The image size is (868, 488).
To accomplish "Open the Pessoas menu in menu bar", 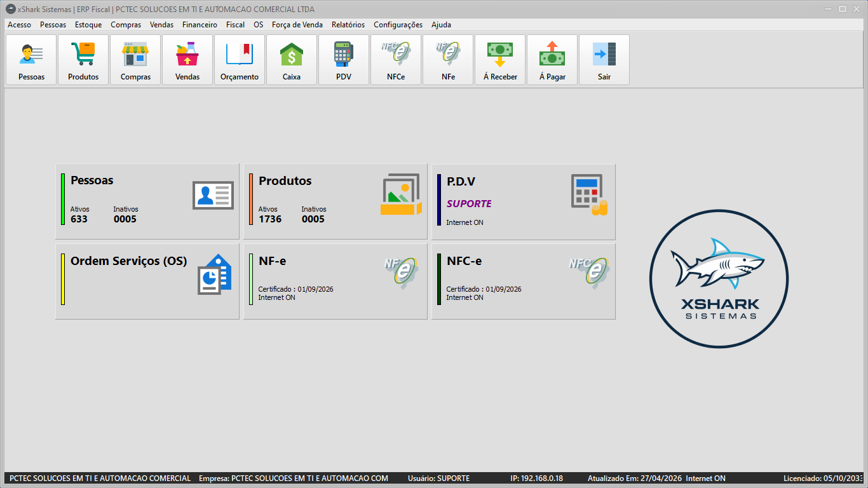I will click(53, 25).
